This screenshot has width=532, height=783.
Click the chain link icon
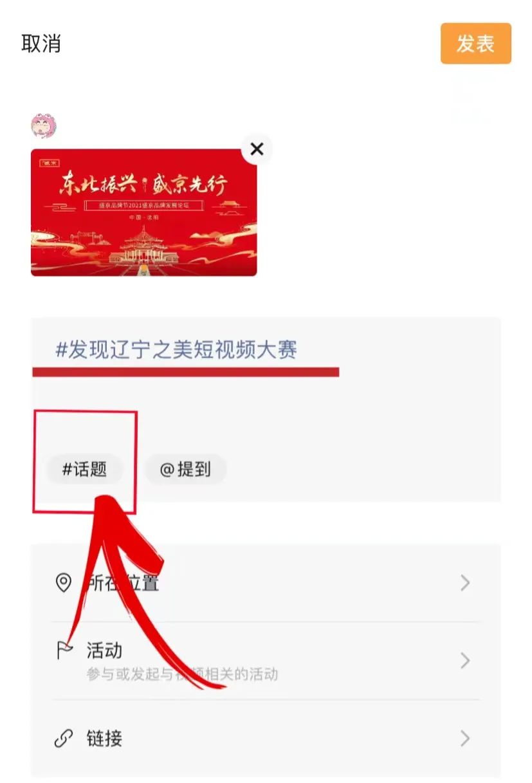click(63, 739)
